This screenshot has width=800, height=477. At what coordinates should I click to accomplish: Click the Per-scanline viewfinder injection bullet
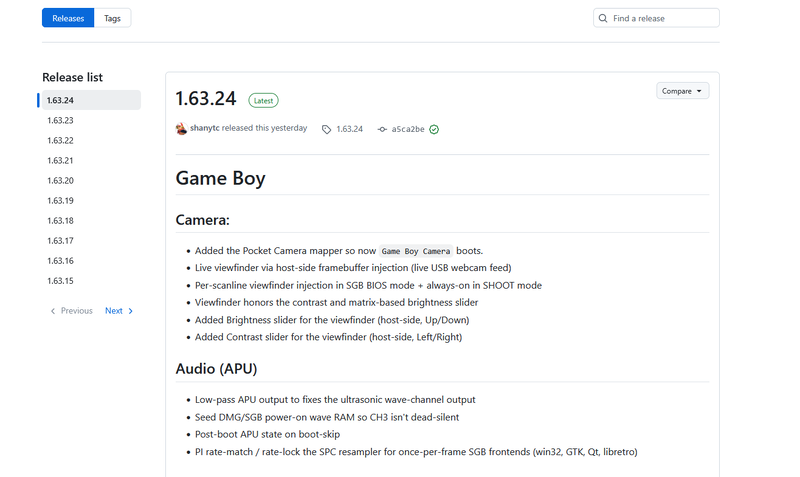(x=368, y=285)
